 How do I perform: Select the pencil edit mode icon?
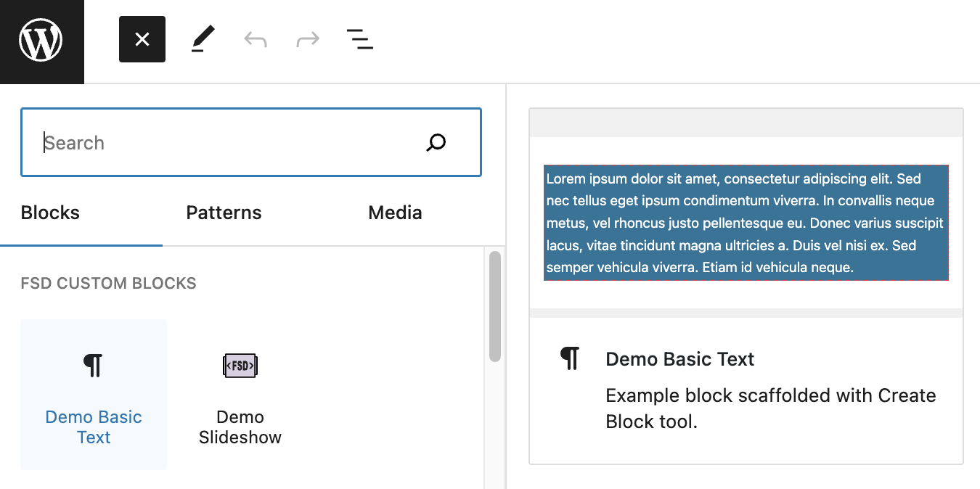pos(204,38)
